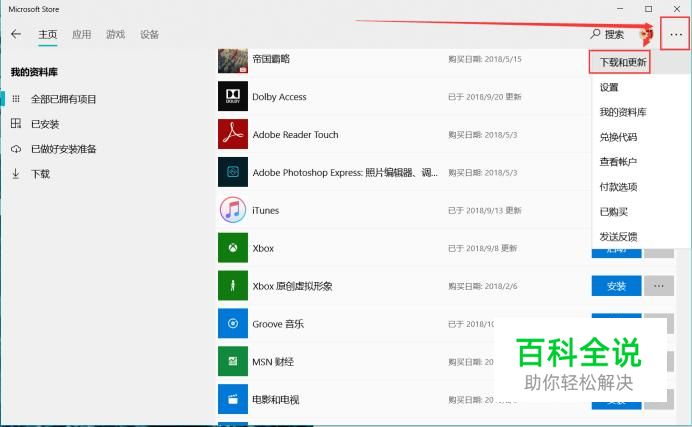Click the 帝国霸略 app name
Image resolution: width=692 pixels, height=427 pixels.
tap(271, 59)
